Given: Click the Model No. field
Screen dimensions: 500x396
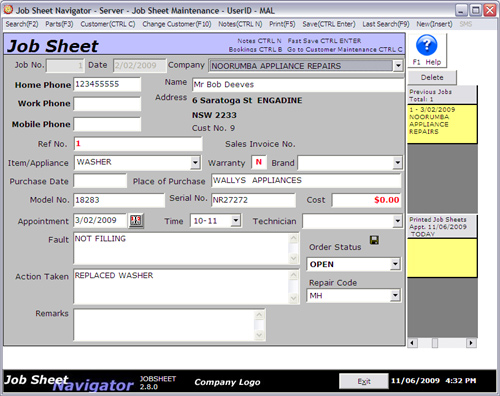Looking at the screenshot, I should (x=119, y=200).
